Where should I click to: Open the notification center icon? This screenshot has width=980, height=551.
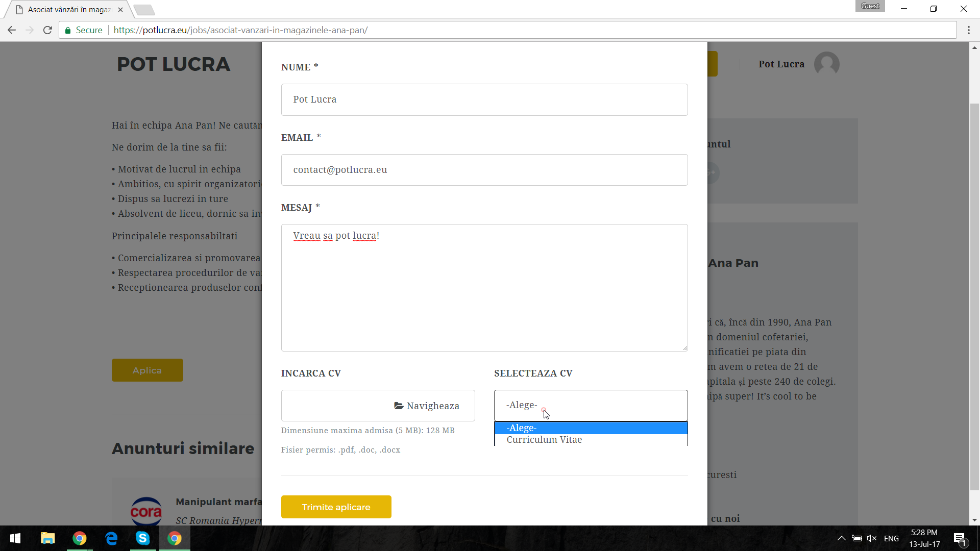click(x=959, y=538)
